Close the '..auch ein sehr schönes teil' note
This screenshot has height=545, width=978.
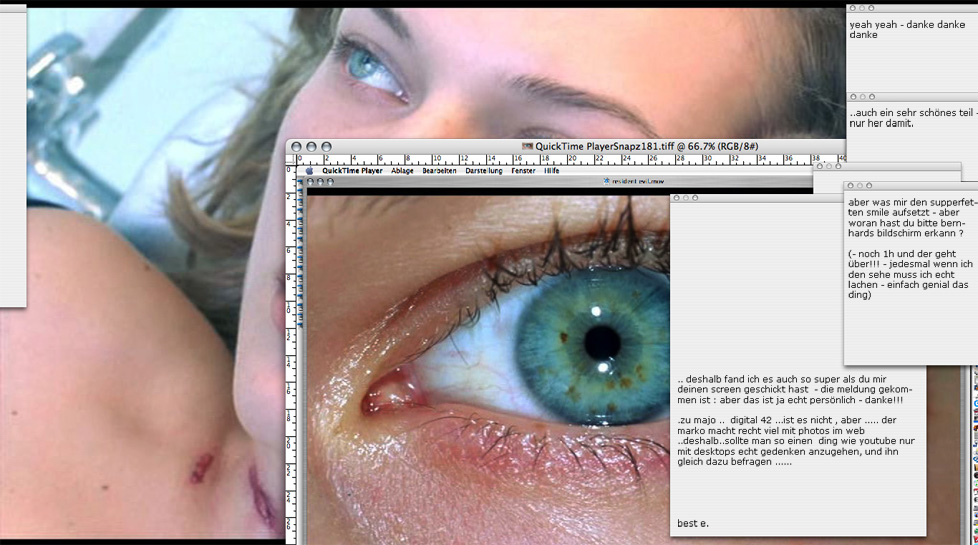(x=852, y=98)
